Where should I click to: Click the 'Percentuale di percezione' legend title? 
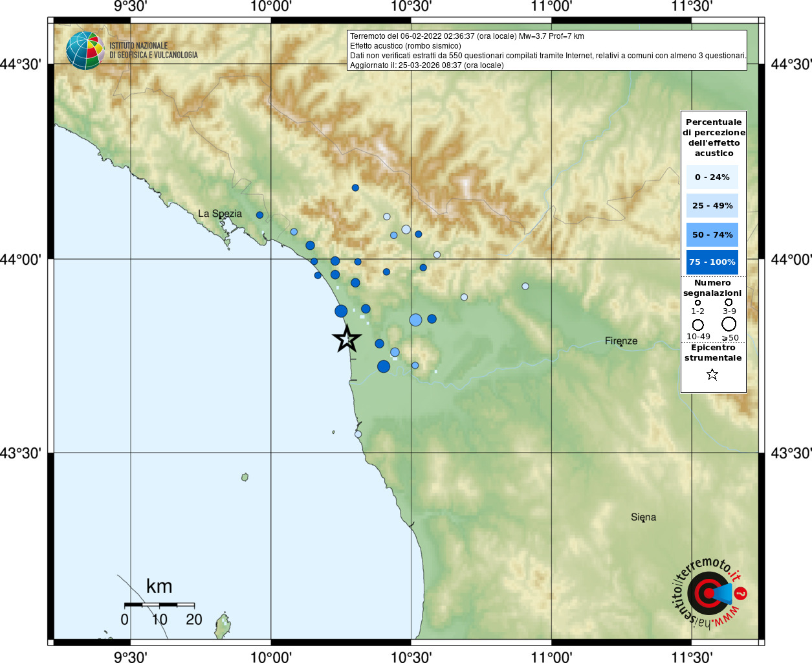714,137
